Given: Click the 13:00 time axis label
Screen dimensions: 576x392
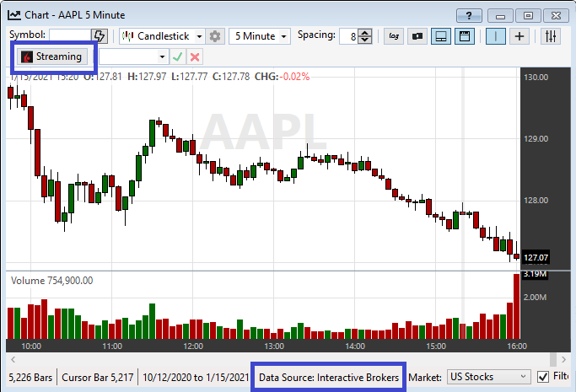Looking at the screenshot, I should [274, 346].
